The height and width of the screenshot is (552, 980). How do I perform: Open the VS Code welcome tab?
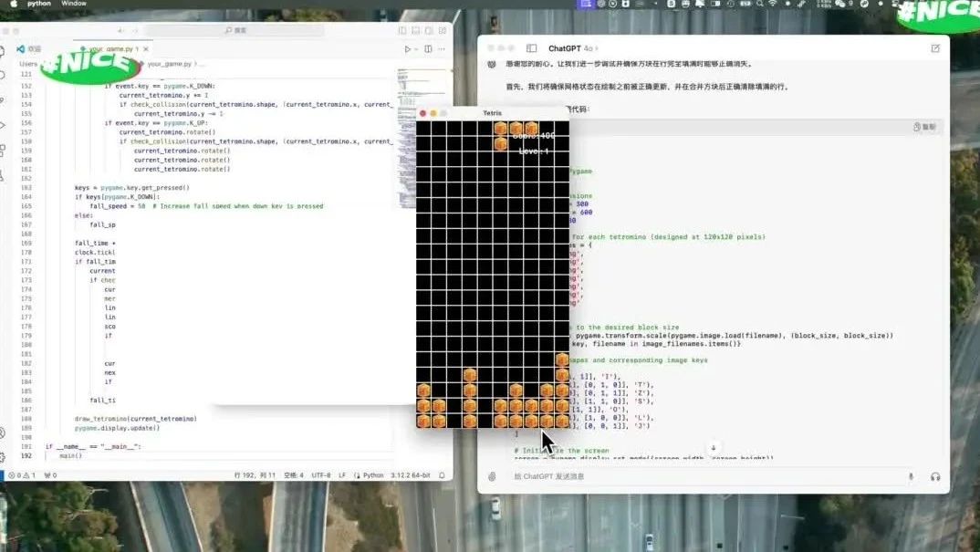click(x=29, y=48)
